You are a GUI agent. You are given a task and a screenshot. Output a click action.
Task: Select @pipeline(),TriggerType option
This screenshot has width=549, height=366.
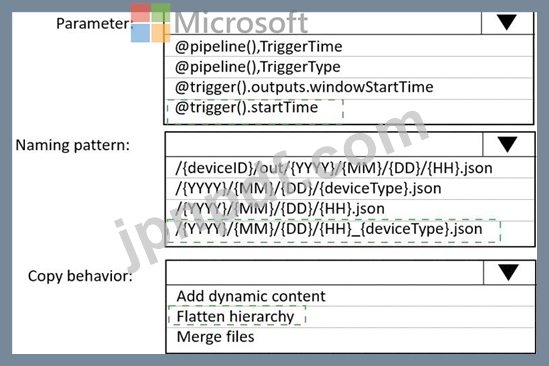pyautogui.click(x=349, y=67)
